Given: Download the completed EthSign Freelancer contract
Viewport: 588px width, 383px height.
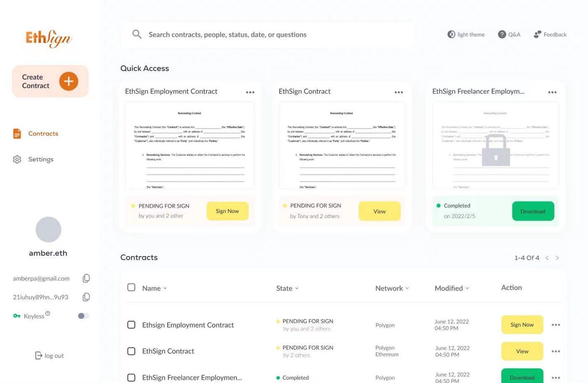Looking at the screenshot, I should point(533,211).
